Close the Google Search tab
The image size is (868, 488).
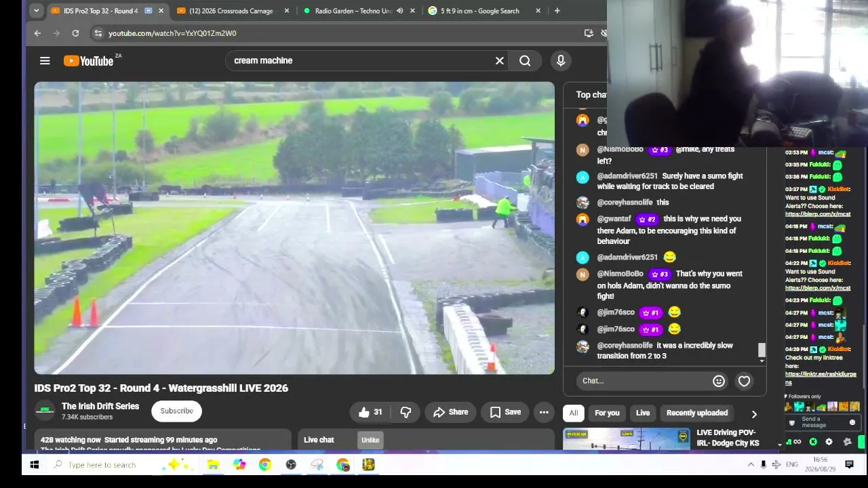tap(538, 11)
